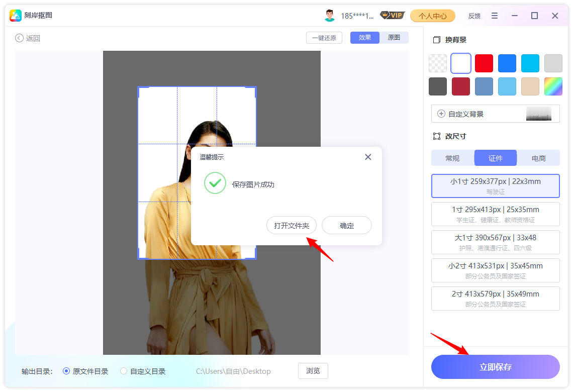Maximize the application window

534,16
